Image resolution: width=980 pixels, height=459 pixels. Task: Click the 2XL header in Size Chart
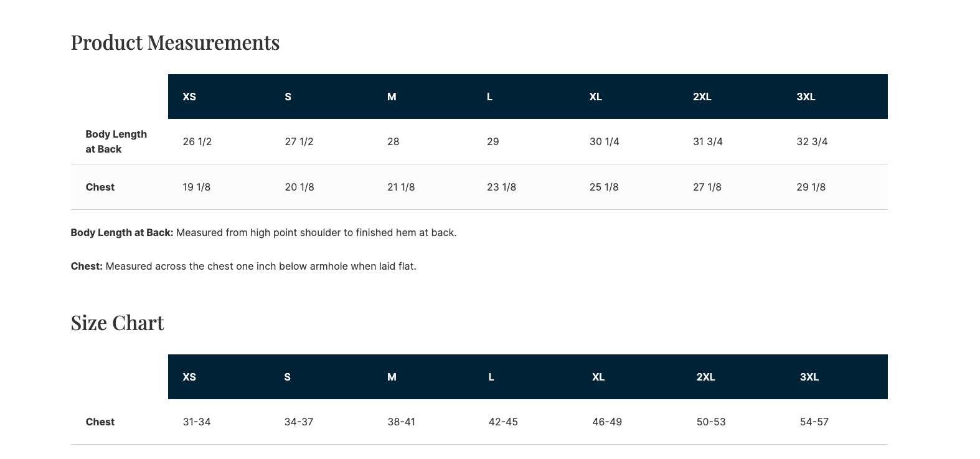tap(705, 377)
